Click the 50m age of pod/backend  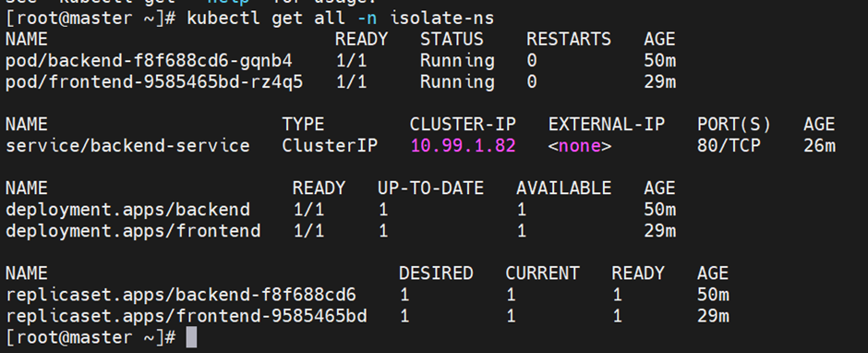pyautogui.click(x=660, y=61)
